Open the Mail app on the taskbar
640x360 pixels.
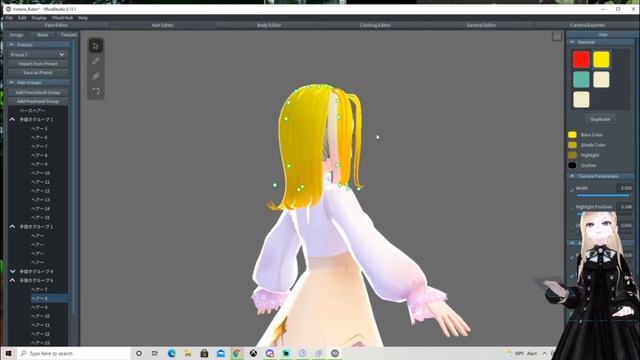(x=220, y=353)
